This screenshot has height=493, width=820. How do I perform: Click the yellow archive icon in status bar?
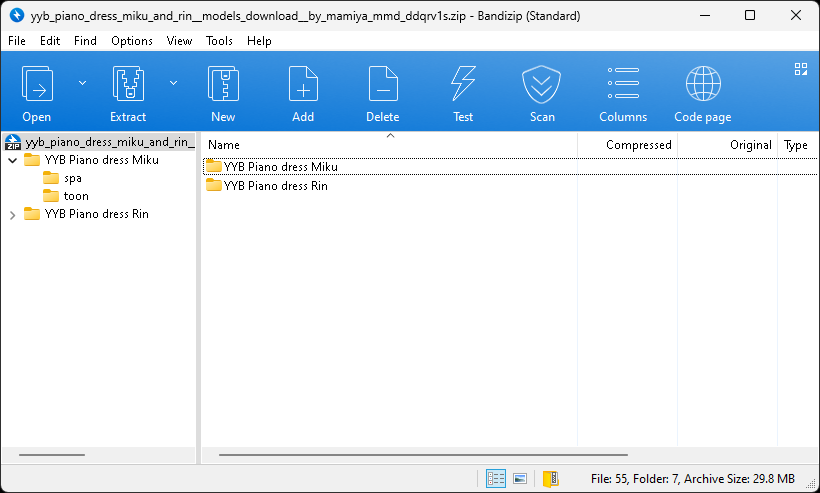[x=550, y=478]
